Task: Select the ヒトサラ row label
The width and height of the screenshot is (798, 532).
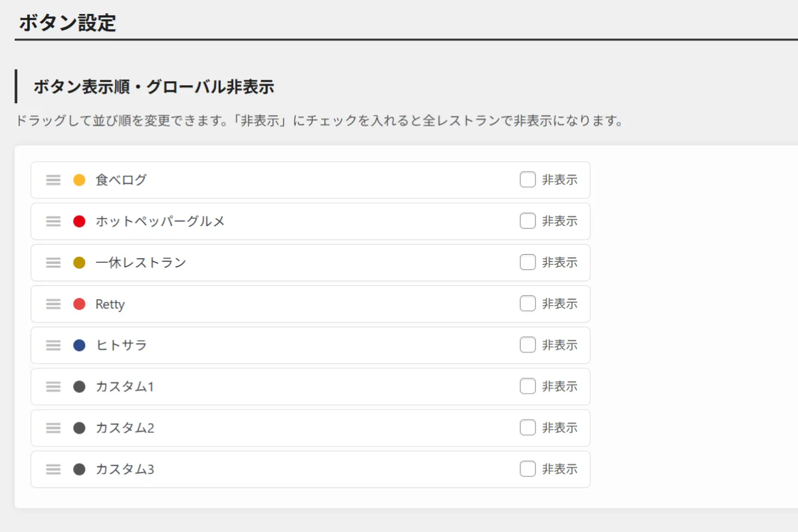Action: 121,345
